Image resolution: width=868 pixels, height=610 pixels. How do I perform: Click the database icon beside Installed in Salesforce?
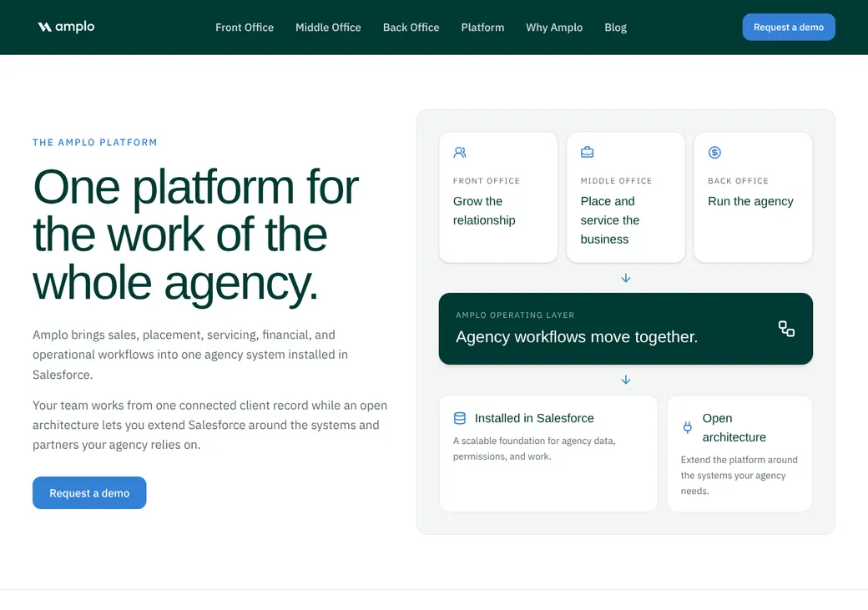[460, 418]
